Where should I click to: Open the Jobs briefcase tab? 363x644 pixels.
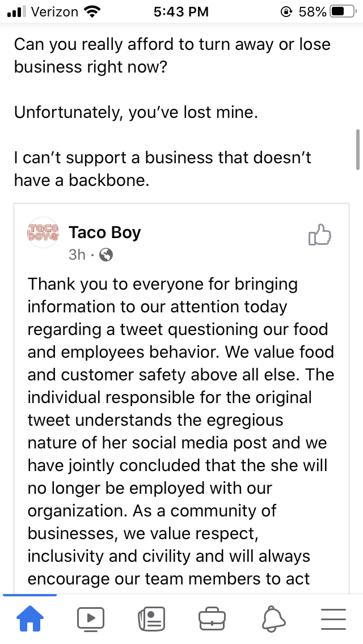coord(212,618)
